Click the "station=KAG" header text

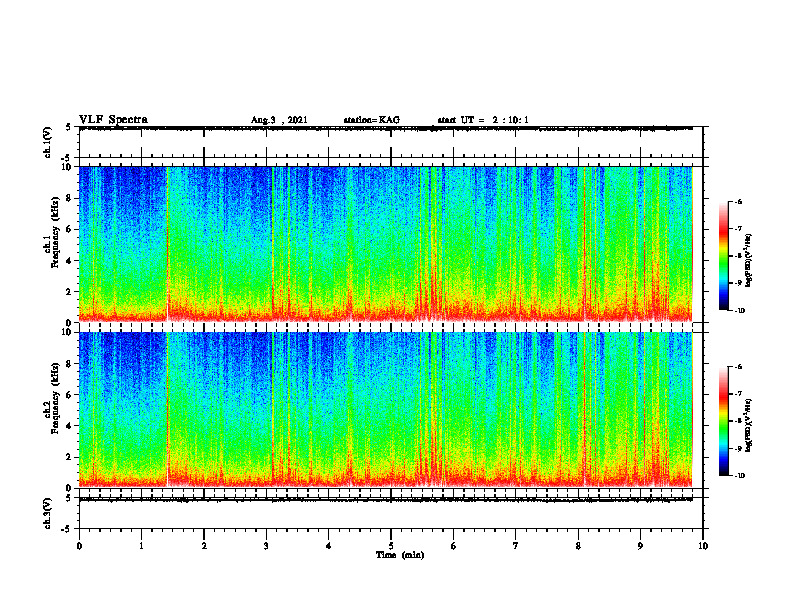[372, 120]
